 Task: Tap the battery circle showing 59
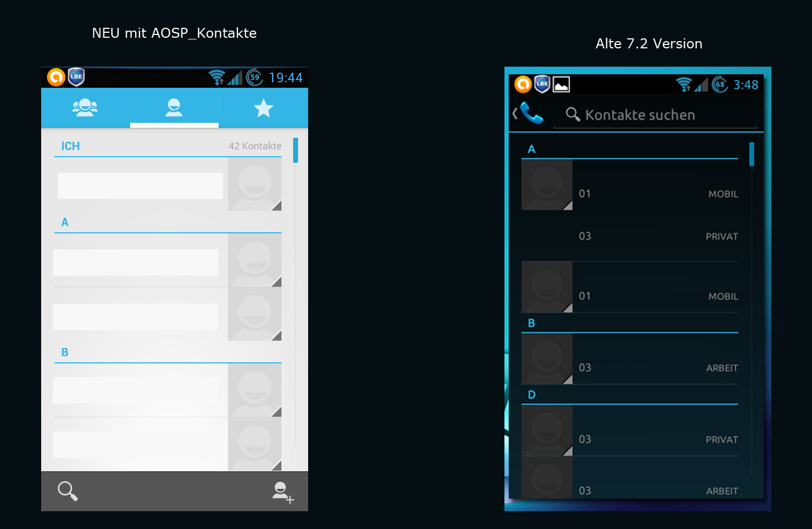255,77
